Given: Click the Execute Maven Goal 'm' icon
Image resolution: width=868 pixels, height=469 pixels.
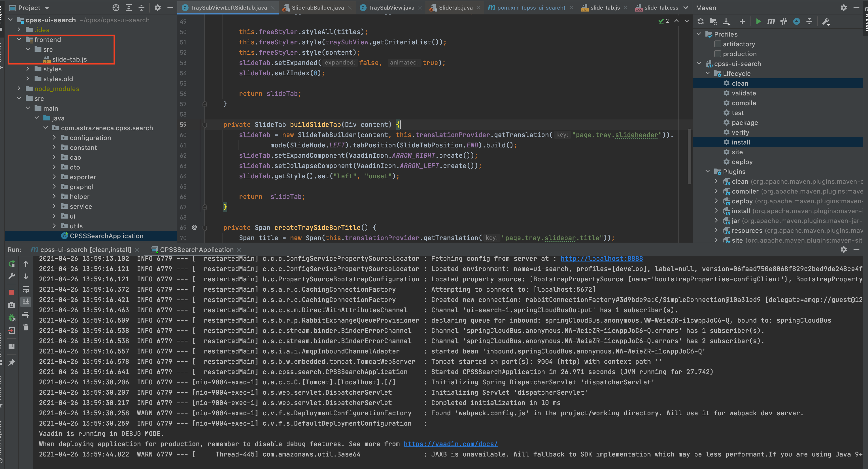Looking at the screenshot, I should click(771, 22).
